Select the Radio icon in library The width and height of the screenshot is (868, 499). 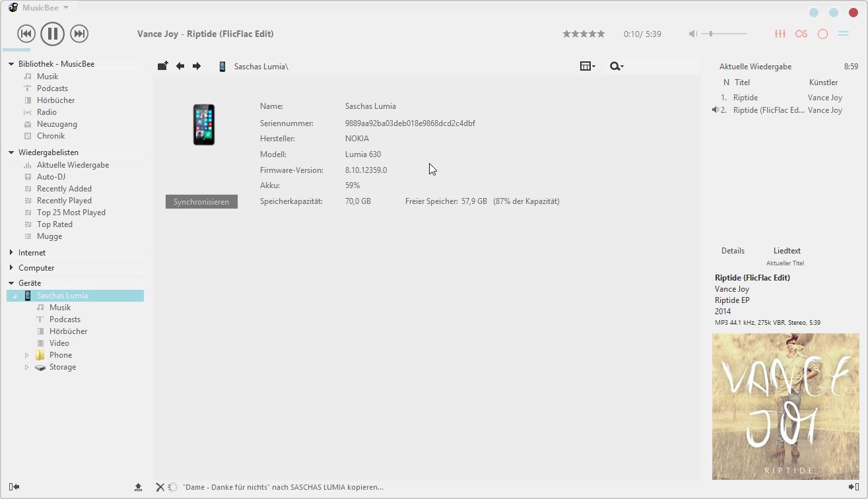[28, 112]
